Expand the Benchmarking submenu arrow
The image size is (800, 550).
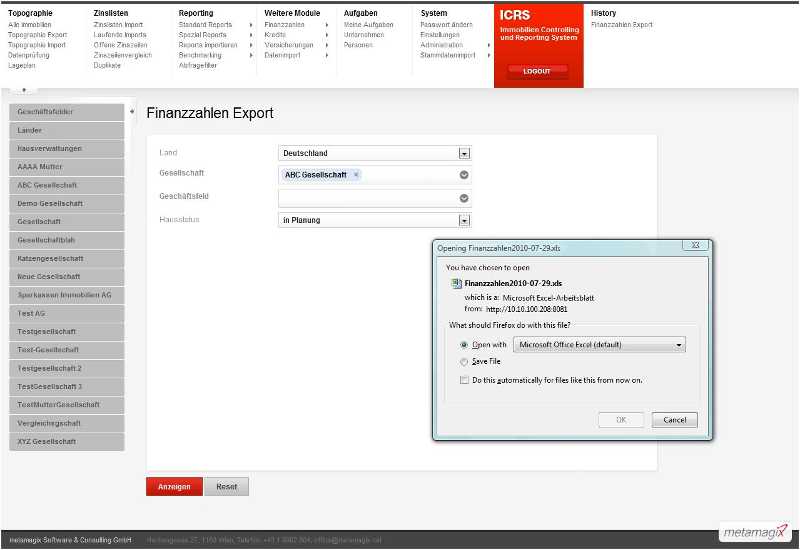tap(251, 55)
